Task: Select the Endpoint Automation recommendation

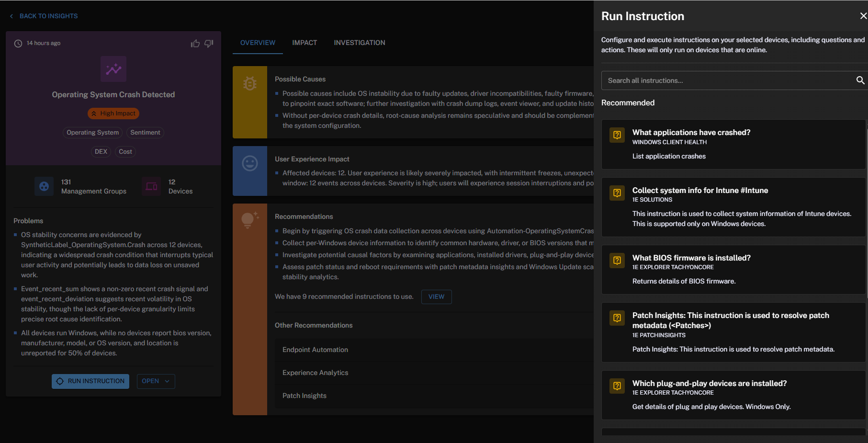Action: coord(315,350)
